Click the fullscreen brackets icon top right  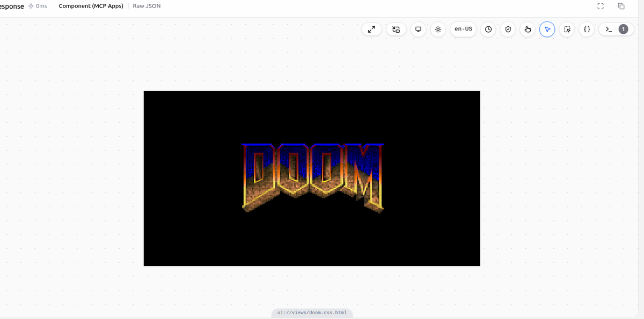click(601, 6)
